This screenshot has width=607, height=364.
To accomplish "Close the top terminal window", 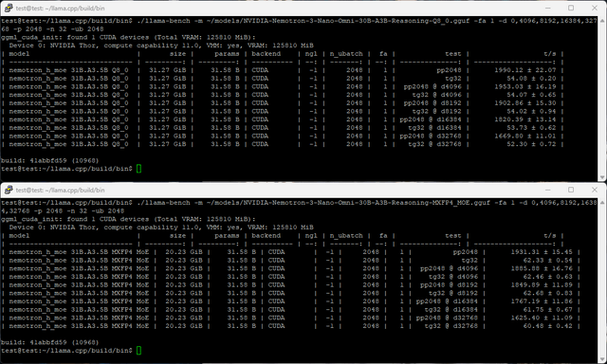I will (595, 8).
